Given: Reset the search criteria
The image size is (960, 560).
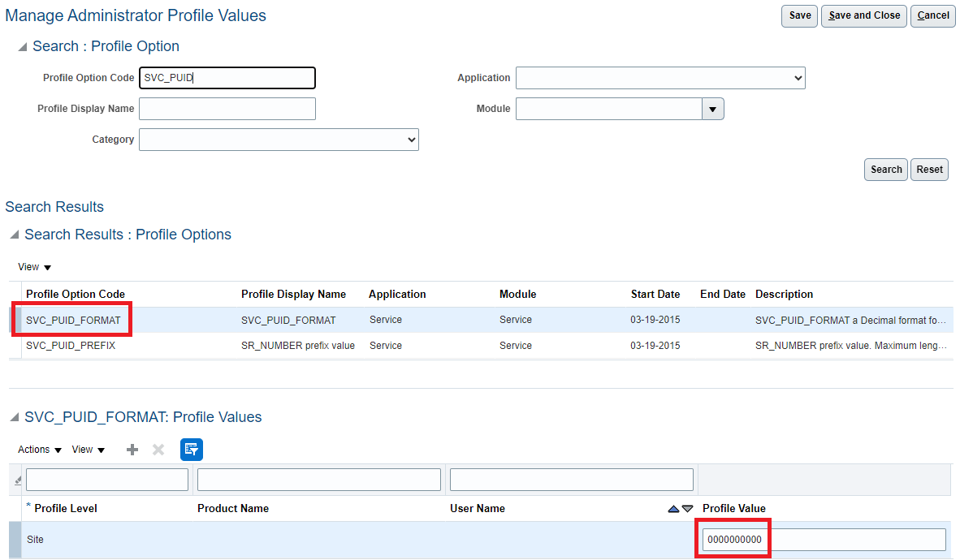Looking at the screenshot, I should point(929,169).
